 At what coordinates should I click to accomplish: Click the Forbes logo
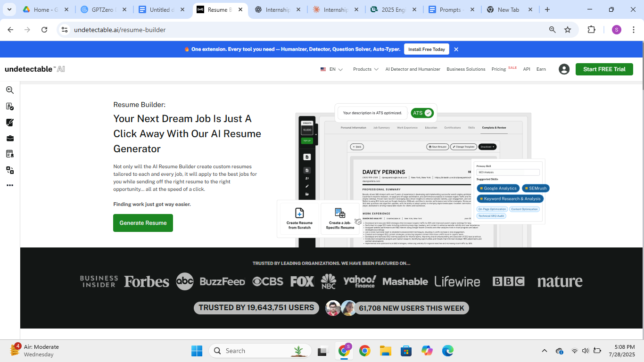[147, 282]
